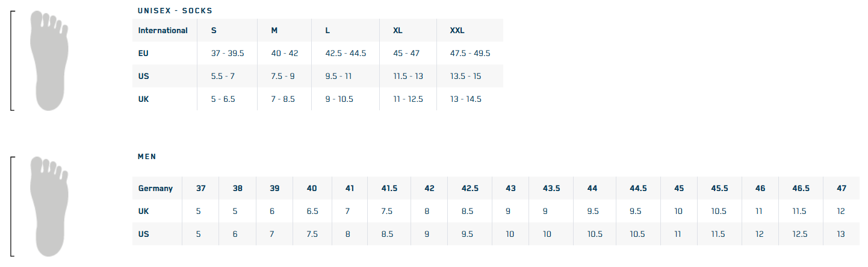The image size is (868, 267).
Task: Click the International row label
Action: (163, 30)
